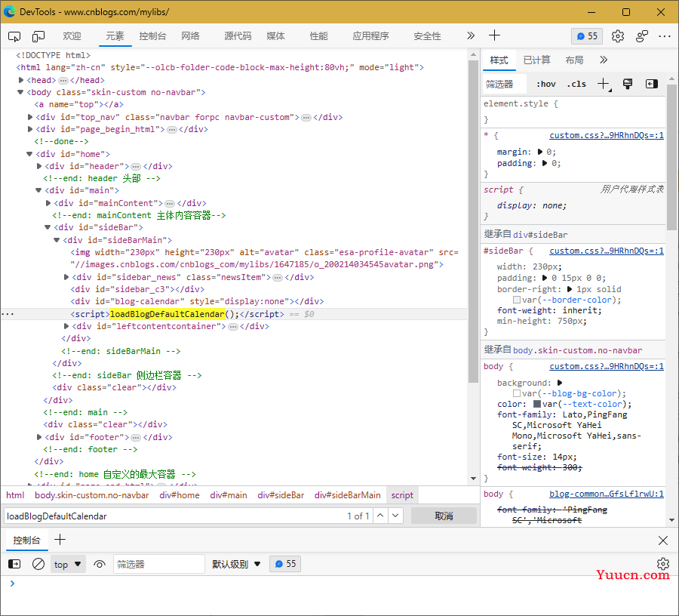Open the feedback/send icon in toolbar
The width and height of the screenshot is (679, 616).
[x=642, y=36]
